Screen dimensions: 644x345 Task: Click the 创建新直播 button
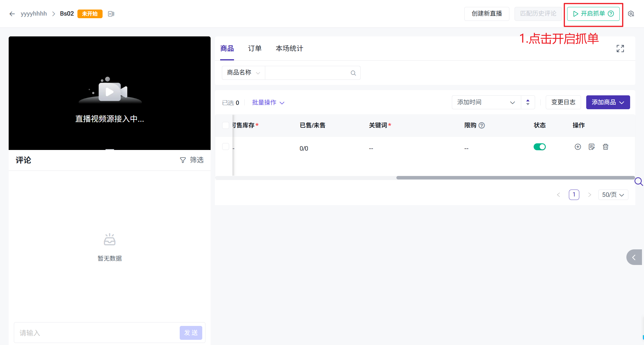point(487,14)
